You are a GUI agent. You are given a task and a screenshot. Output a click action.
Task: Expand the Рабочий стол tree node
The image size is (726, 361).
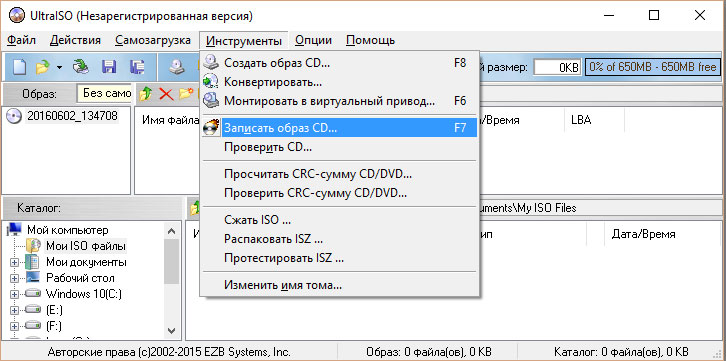14,279
